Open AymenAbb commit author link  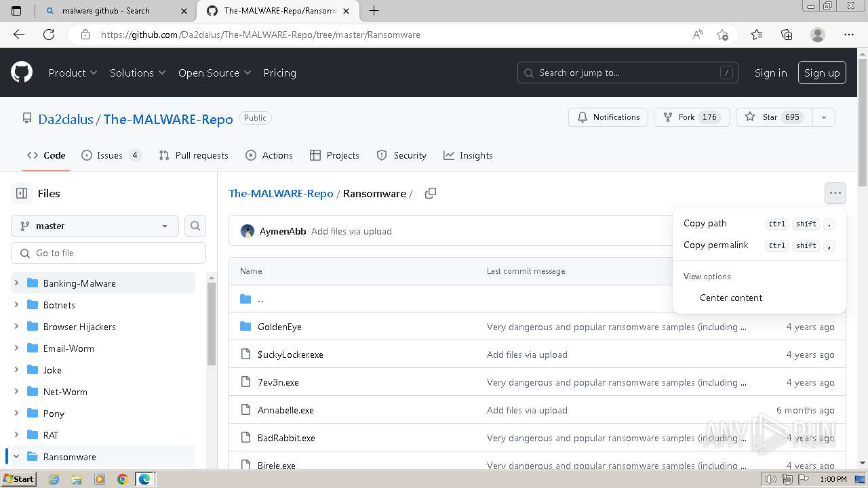click(283, 231)
